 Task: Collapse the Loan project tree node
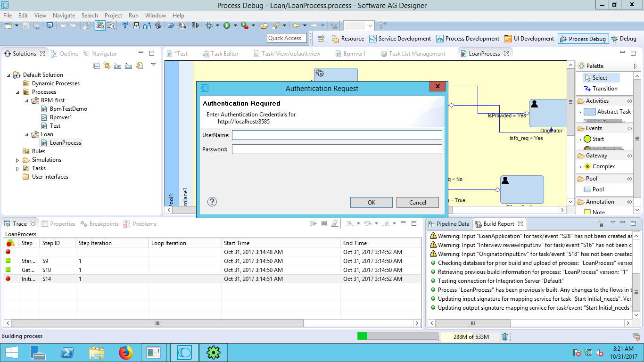26,134
